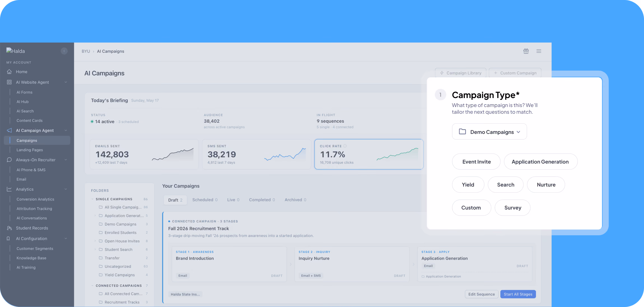Image resolution: width=644 pixels, height=307 pixels.
Task: Select the Event Invite campaign type
Action: point(476,162)
